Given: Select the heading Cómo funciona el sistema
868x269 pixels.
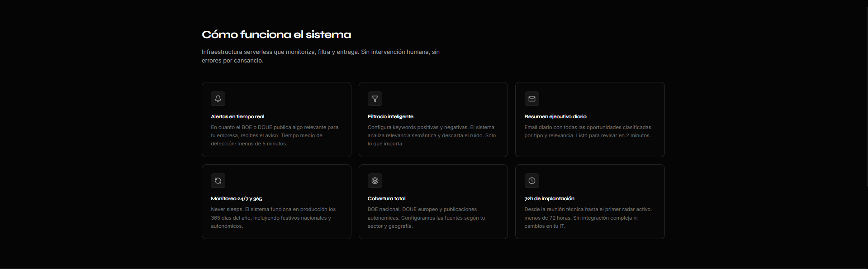Looking at the screenshot, I should click(276, 34).
